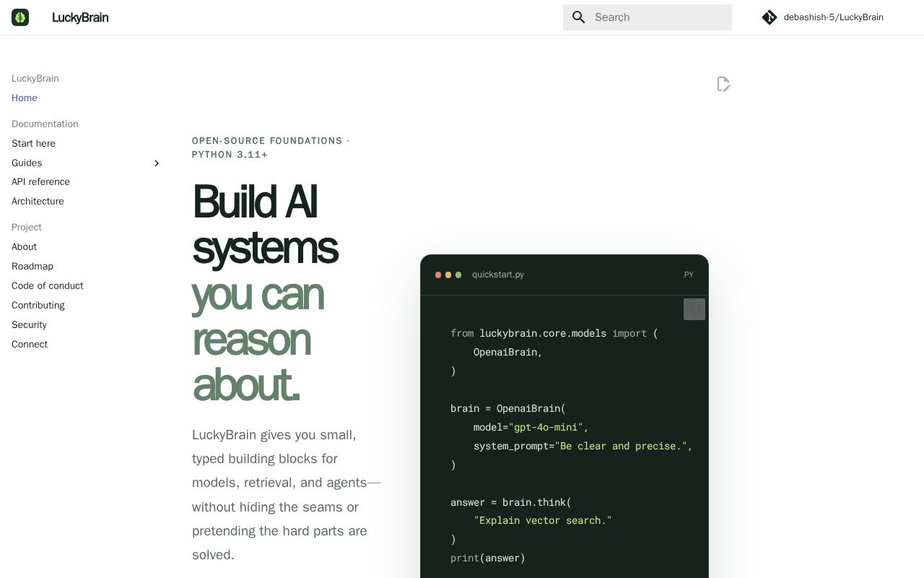Image resolution: width=924 pixels, height=578 pixels.
Task: Go to the Home page link
Action: [x=25, y=98]
